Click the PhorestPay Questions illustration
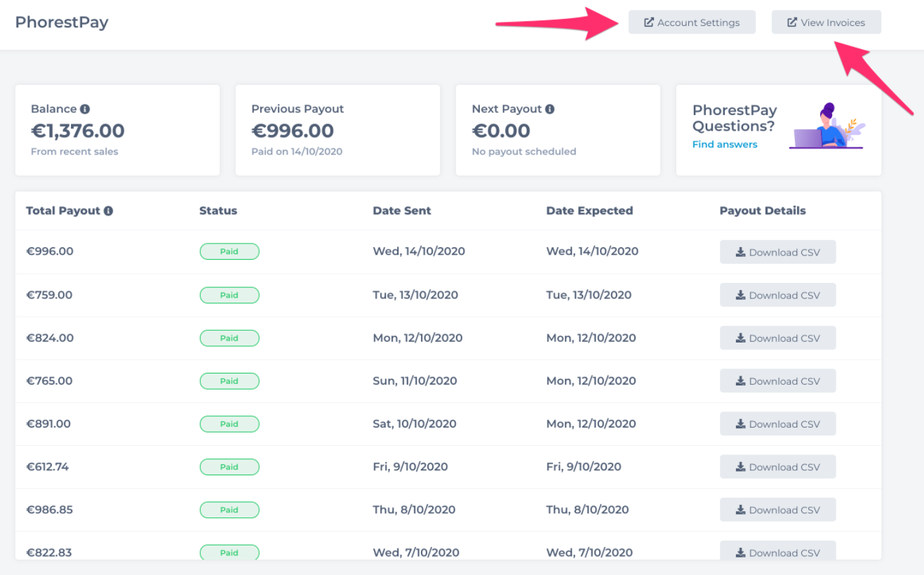924x575 pixels. [828, 126]
